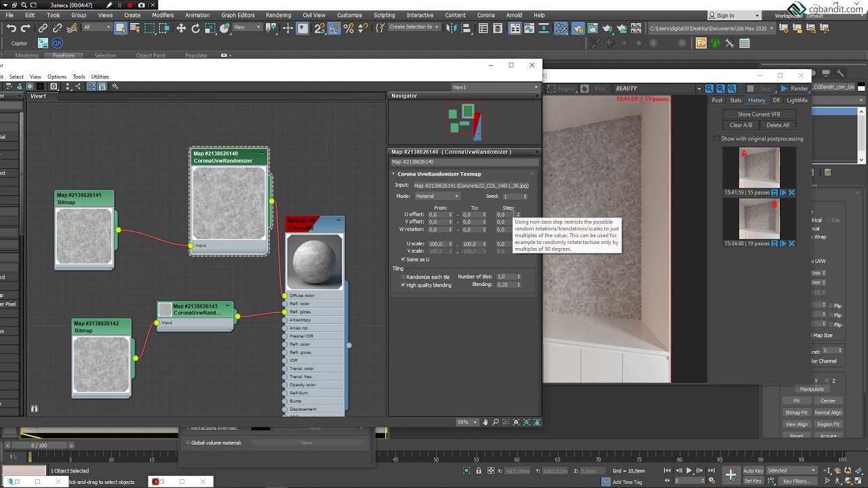Click the Store Current VFB button
The width and height of the screenshot is (868, 488).
coord(759,114)
